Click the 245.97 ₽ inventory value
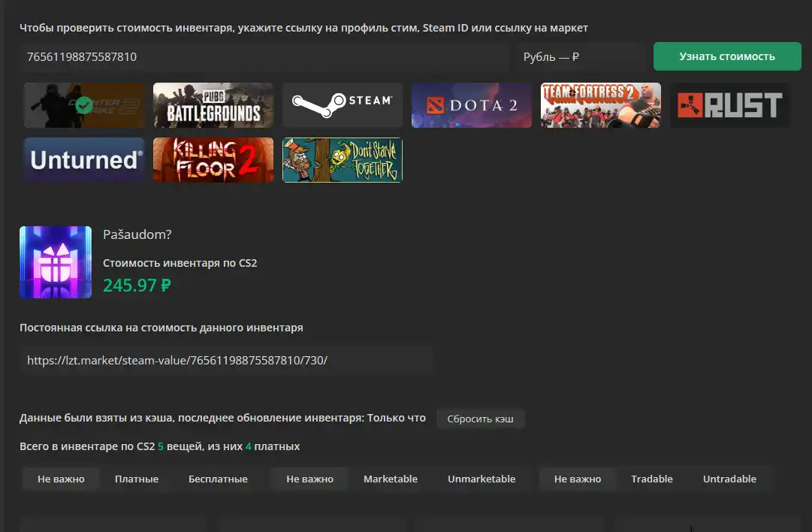Image resolution: width=812 pixels, height=532 pixels. (137, 286)
